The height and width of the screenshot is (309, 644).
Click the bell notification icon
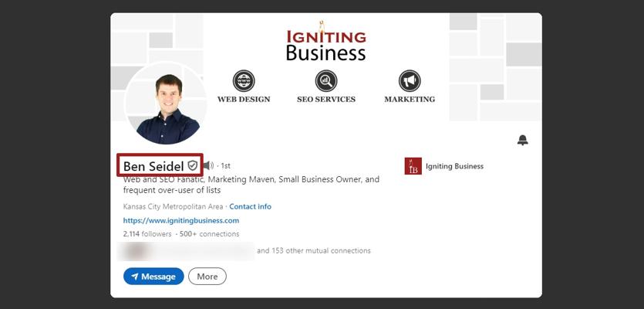click(522, 140)
